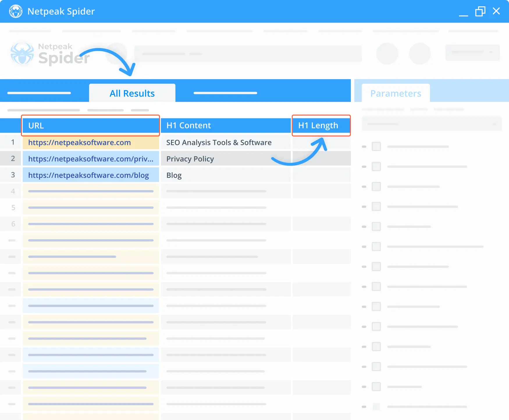This screenshot has height=420, width=509.
Task: Select the 'Blog' H1 content cell
Action: pyautogui.click(x=226, y=175)
